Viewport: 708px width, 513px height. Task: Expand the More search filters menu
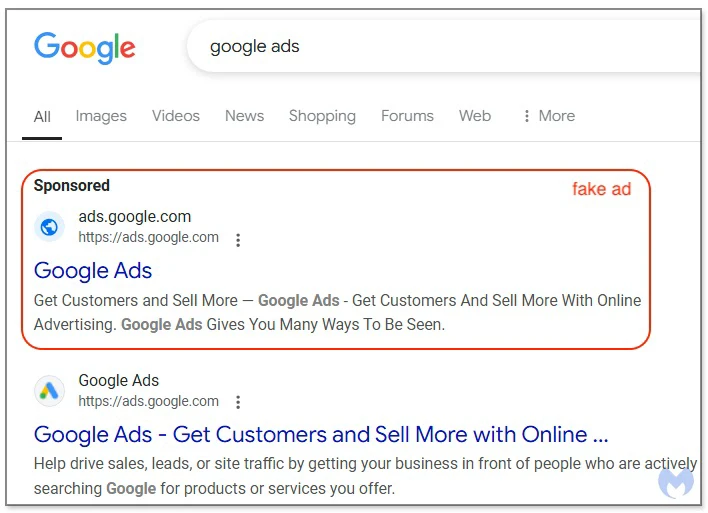pos(548,116)
